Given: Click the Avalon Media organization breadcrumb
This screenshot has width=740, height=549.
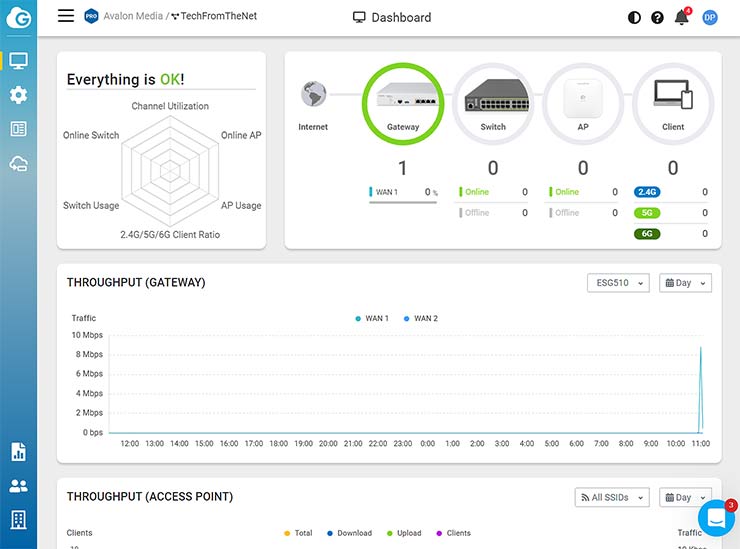Looking at the screenshot, I should pos(131,17).
